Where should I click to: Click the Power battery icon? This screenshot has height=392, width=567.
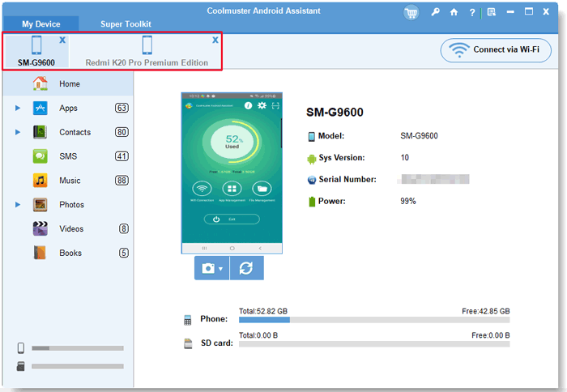point(312,202)
